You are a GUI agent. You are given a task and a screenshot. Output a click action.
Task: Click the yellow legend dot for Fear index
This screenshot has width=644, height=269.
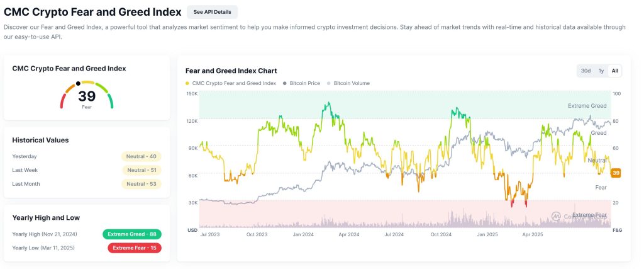pyautogui.click(x=187, y=83)
